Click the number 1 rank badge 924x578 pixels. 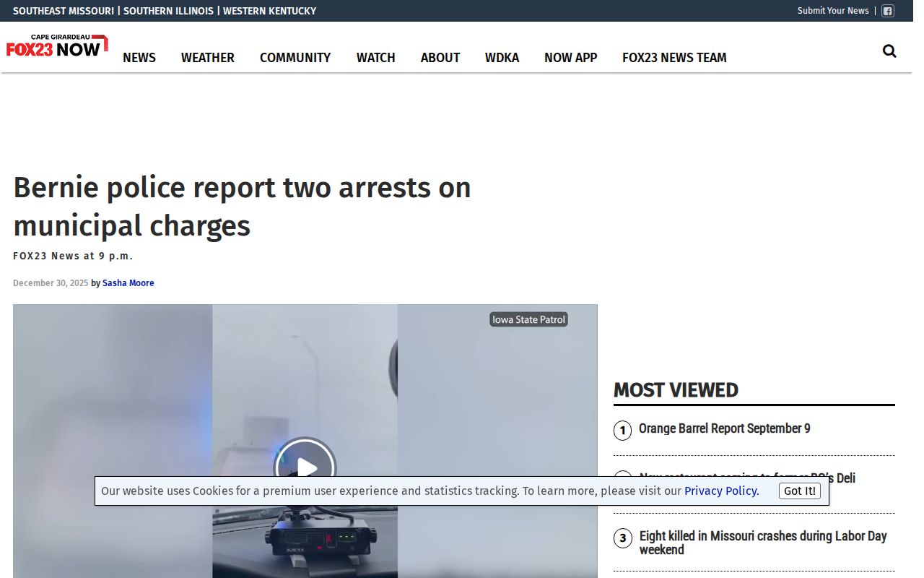pos(622,431)
